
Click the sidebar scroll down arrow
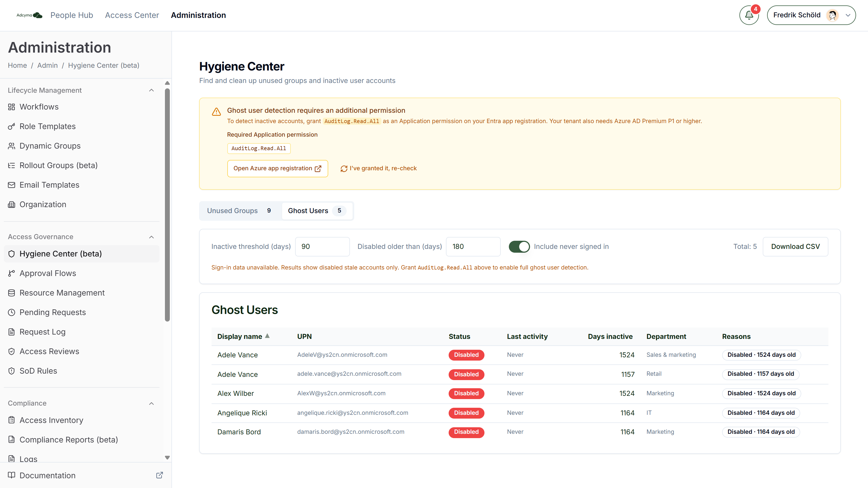(x=167, y=457)
